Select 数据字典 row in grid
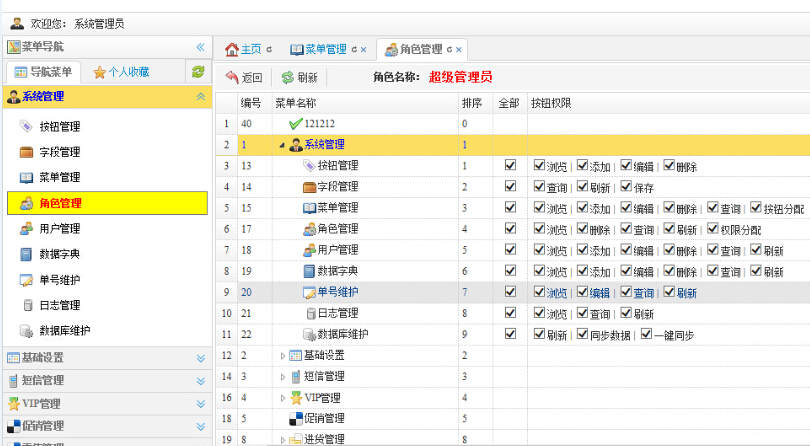 [x=338, y=271]
